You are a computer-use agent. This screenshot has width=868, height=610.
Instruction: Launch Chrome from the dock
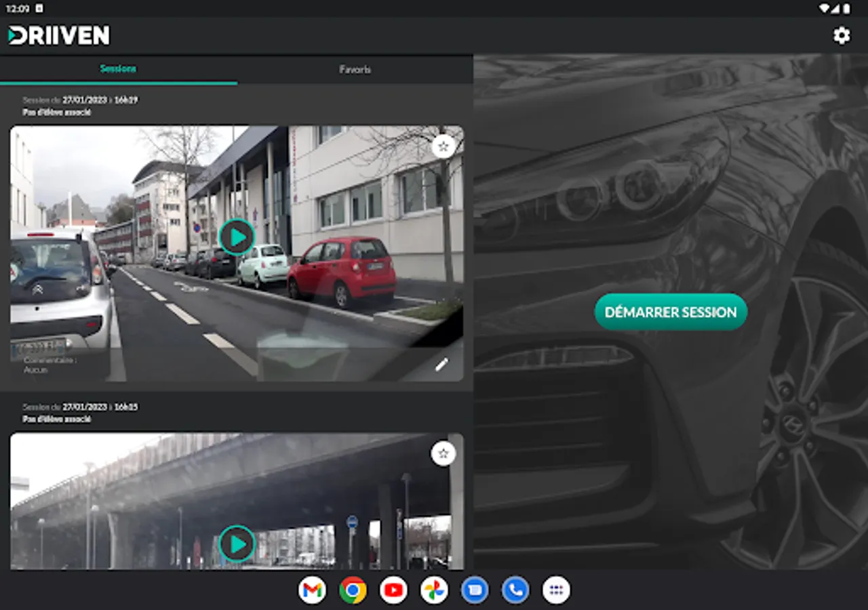pos(353,590)
